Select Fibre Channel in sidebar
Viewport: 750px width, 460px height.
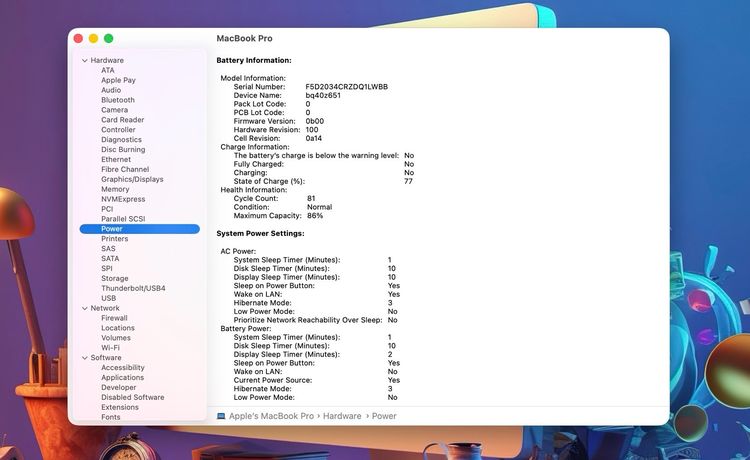(125, 169)
